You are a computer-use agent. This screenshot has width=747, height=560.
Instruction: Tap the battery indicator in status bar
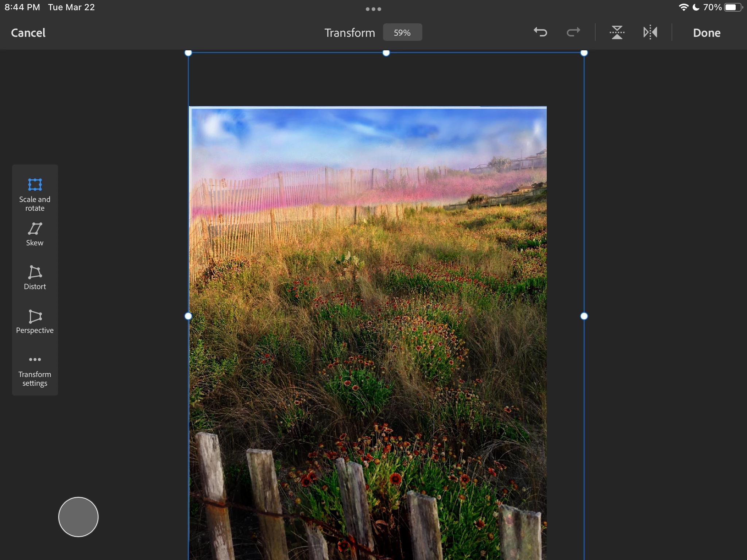pos(733,7)
